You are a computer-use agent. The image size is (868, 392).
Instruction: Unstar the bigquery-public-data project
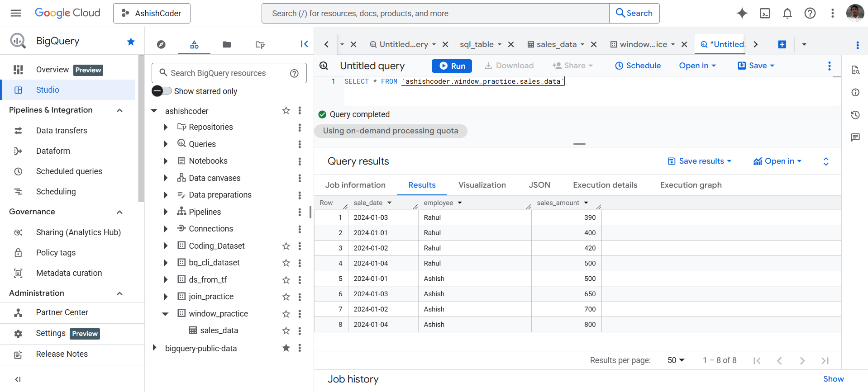tap(286, 348)
